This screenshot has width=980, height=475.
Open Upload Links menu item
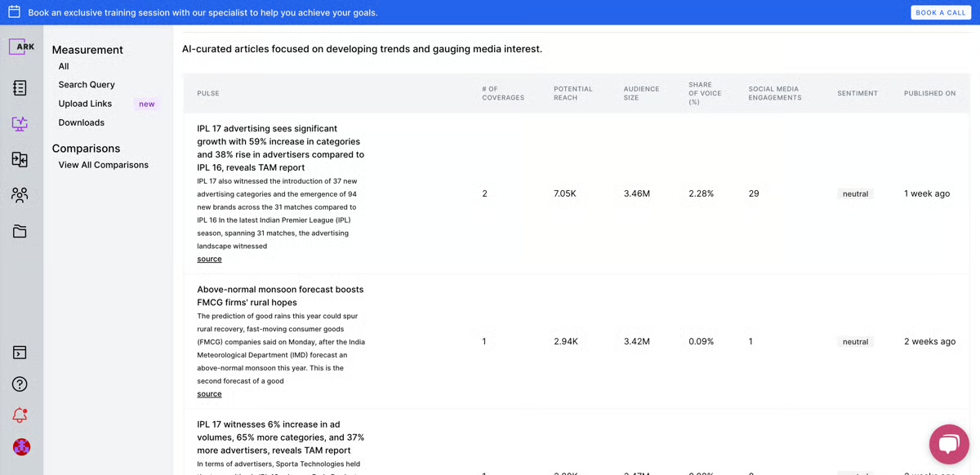coord(85,104)
